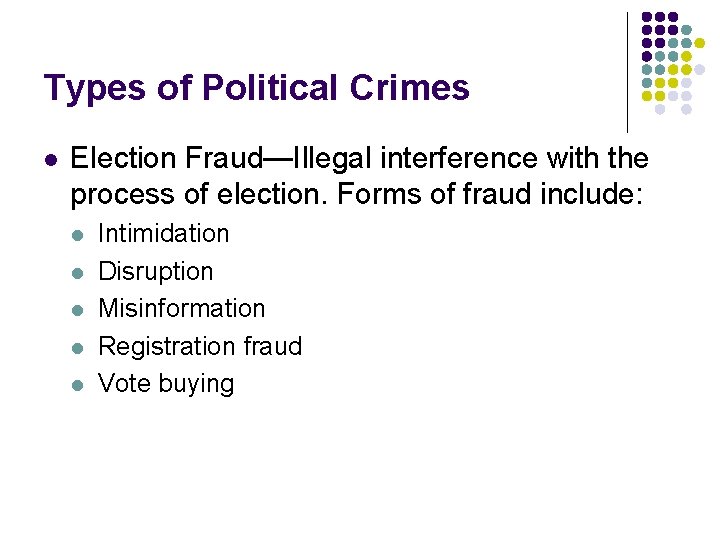Click the teal dot in the grid's second row
This screenshot has height=540, width=720.
coord(686,30)
